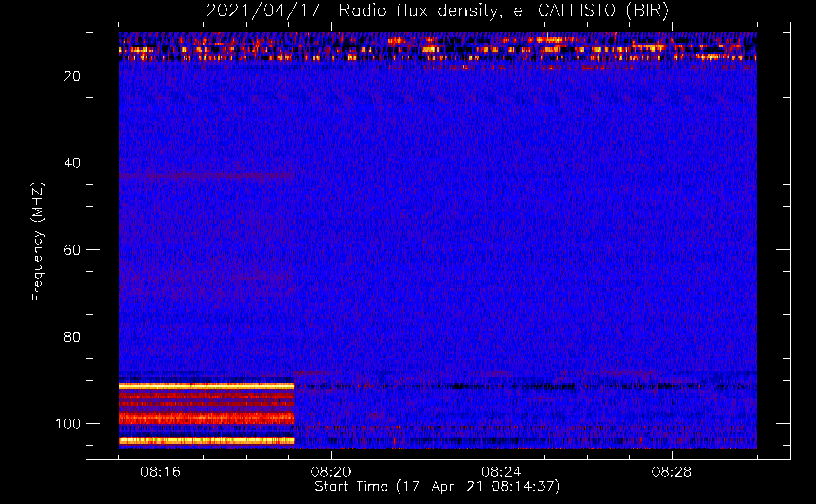This screenshot has width=816, height=504.
Task: Click the '60' frequency tick label
Action: (72, 250)
